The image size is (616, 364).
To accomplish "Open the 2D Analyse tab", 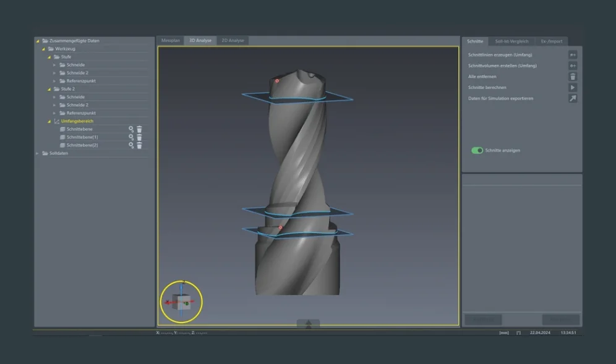I will [x=233, y=41].
